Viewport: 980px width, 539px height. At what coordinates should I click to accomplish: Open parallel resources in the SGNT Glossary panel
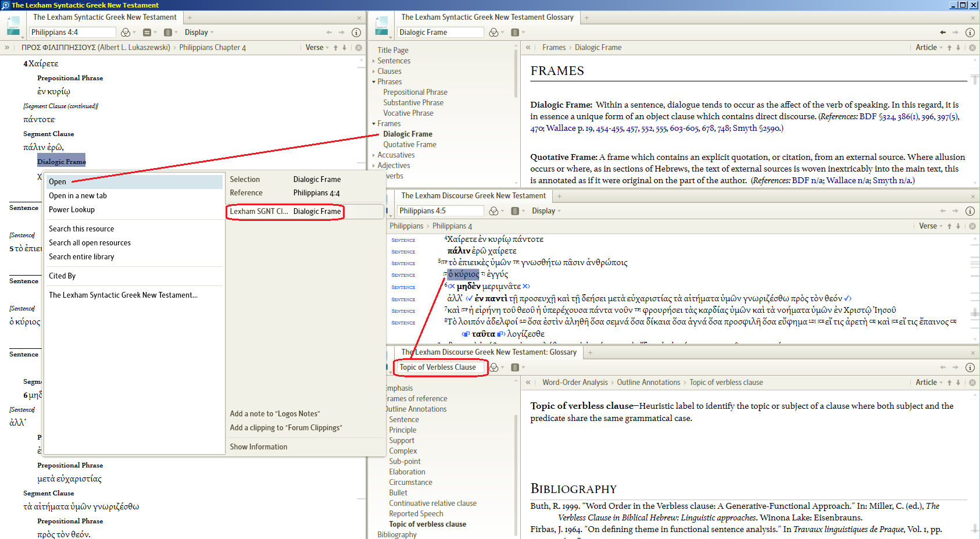[x=514, y=33]
